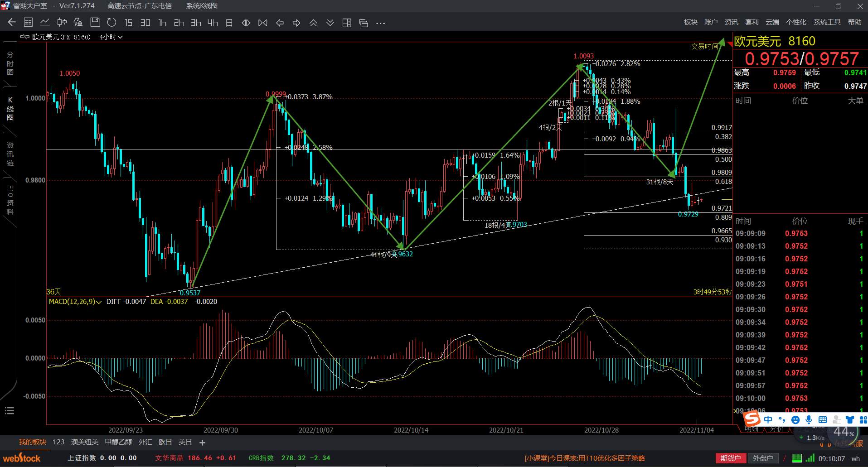Select the 1h period button
This screenshot has height=467, width=868.
tap(162, 22)
